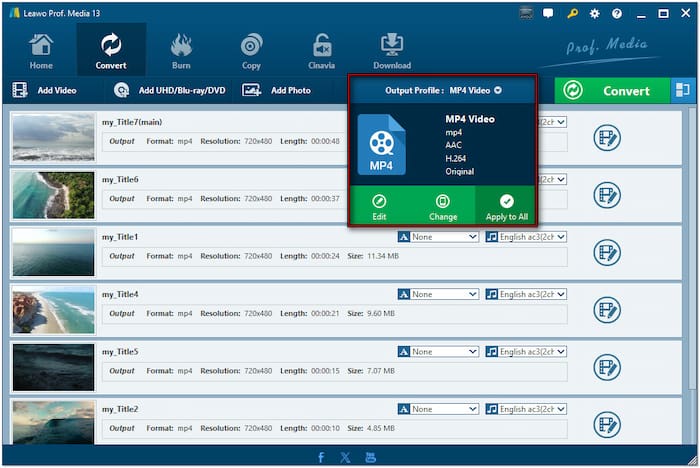Open the Burn module

coord(181,52)
